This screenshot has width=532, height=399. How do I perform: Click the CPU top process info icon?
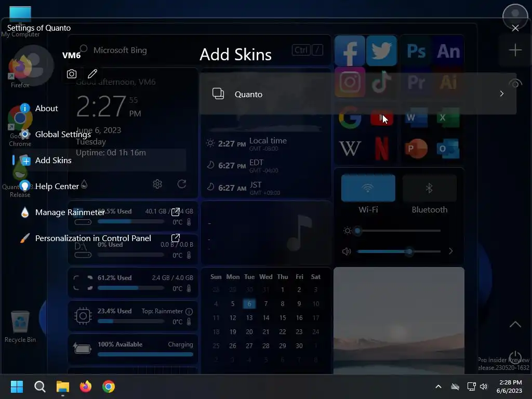coord(189,311)
